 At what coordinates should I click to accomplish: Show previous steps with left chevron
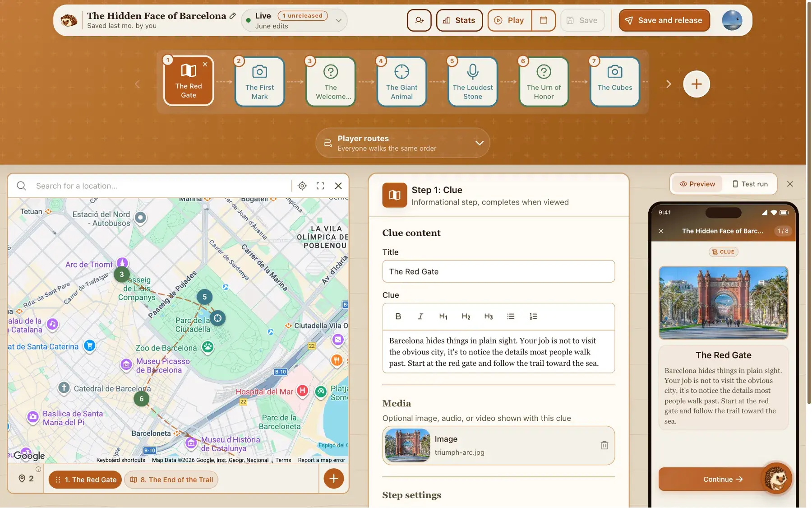137,84
